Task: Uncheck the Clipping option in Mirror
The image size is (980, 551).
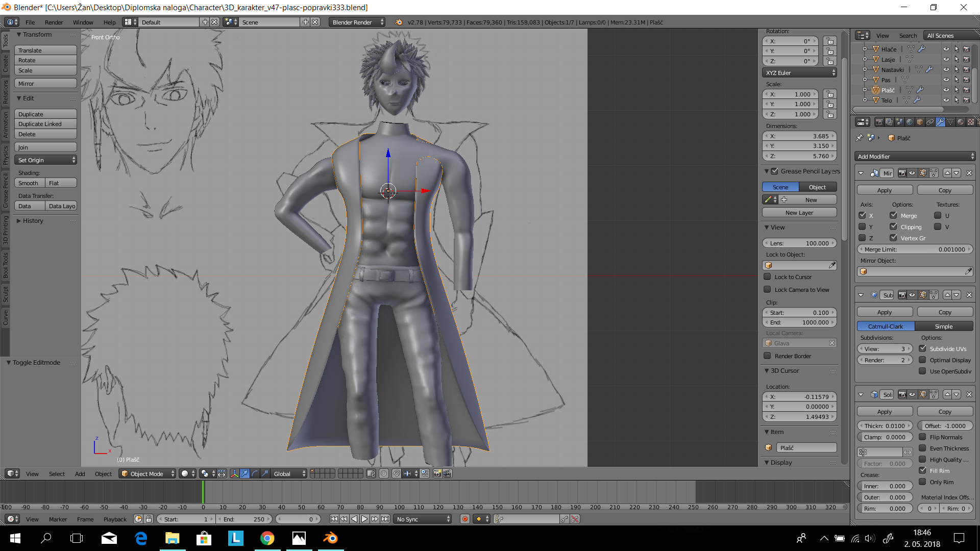Action: point(893,227)
